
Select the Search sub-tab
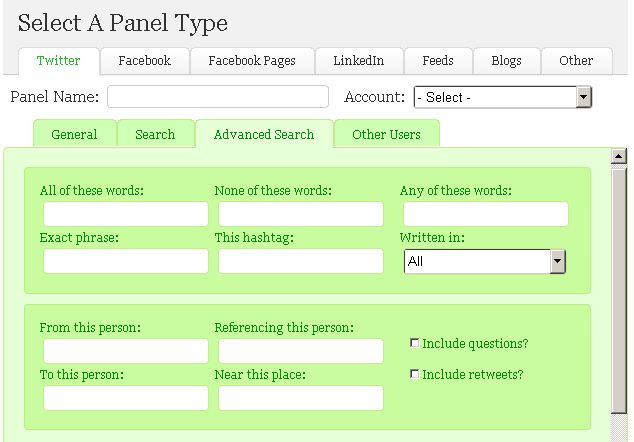(155, 134)
